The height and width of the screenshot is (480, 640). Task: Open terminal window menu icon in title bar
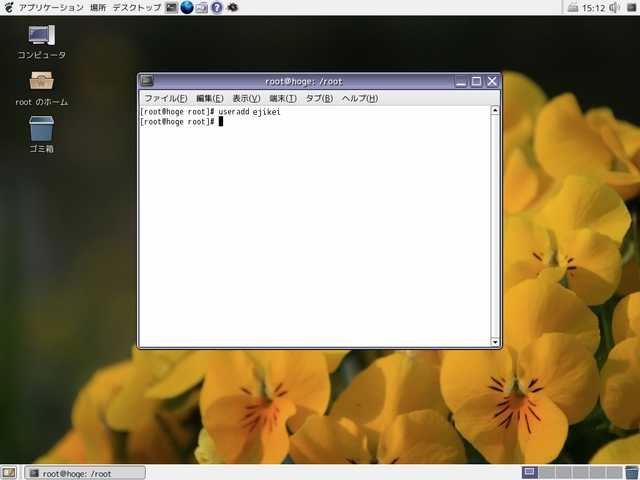[147, 81]
